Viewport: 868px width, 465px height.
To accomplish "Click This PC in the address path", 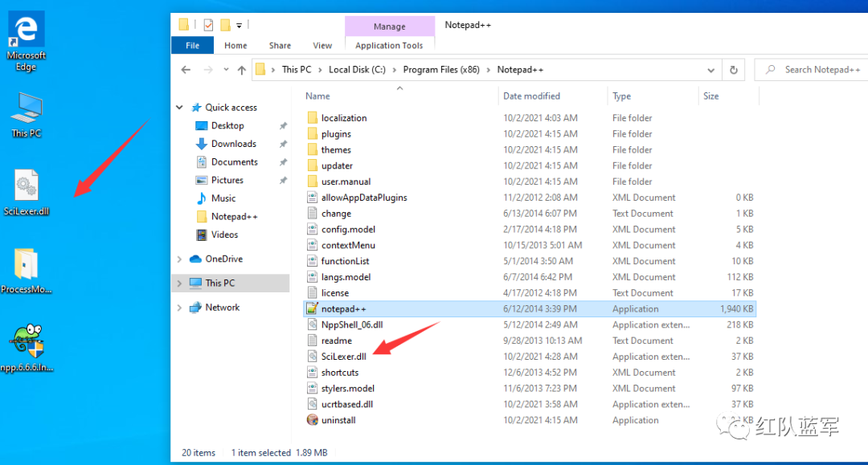I will pyautogui.click(x=297, y=70).
